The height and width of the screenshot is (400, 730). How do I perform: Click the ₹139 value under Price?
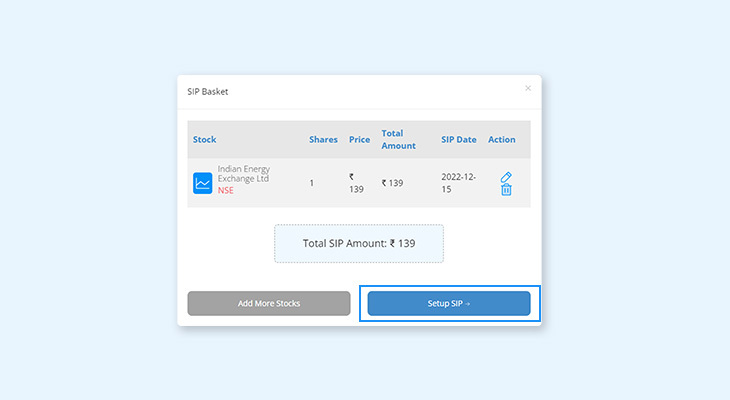[356, 183]
